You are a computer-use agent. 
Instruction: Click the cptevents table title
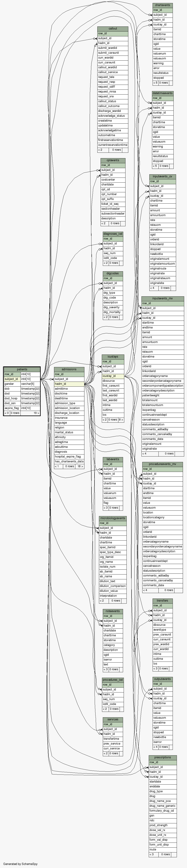click(113, 160)
